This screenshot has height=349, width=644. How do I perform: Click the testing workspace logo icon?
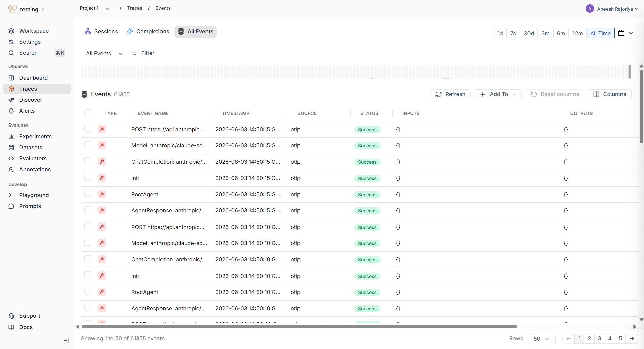12,9
